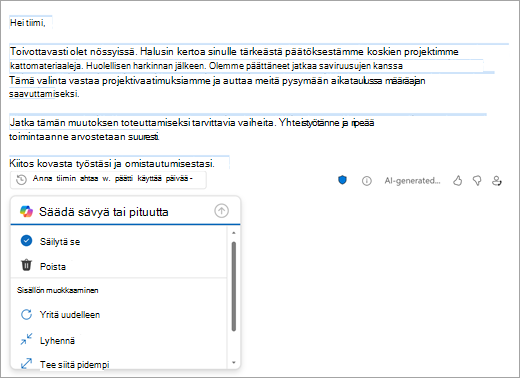
Task: Click the greeting line Hei tiimi,
Action: pos(27,23)
